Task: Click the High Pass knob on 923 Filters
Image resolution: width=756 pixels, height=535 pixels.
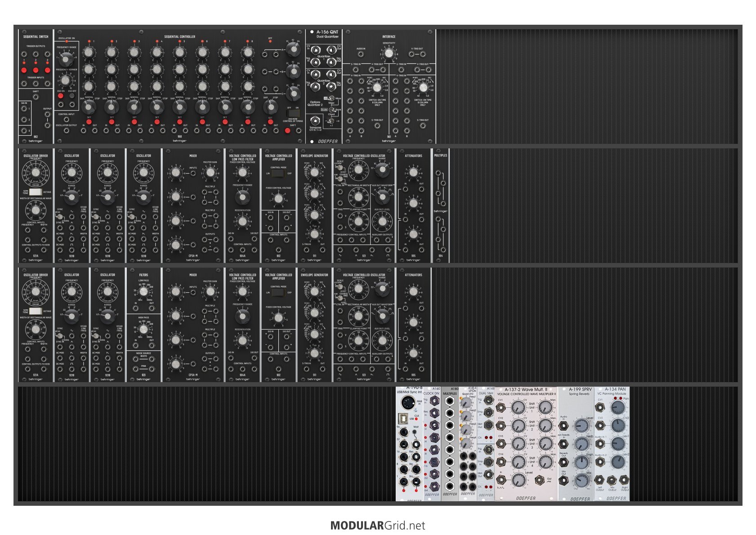Action: (x=143, y=329)
